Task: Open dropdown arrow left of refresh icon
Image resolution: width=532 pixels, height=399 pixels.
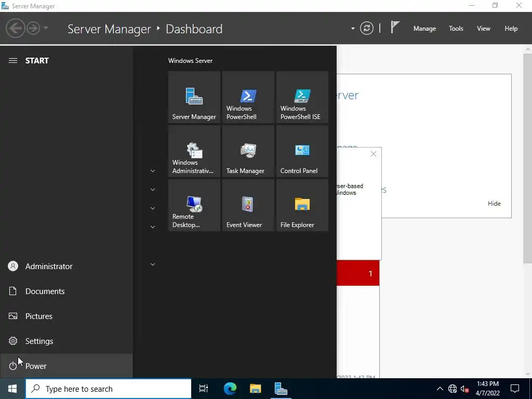Action: coord(353,29)
